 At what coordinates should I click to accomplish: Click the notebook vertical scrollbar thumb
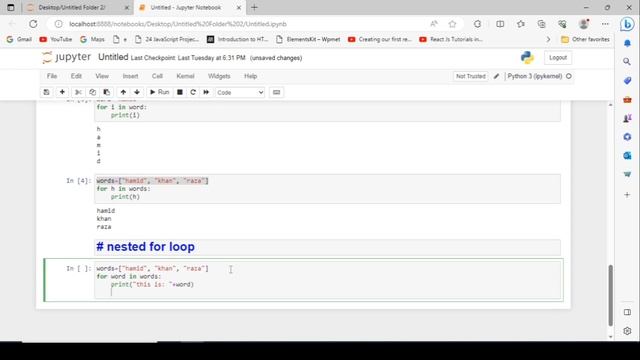(610, 296)
